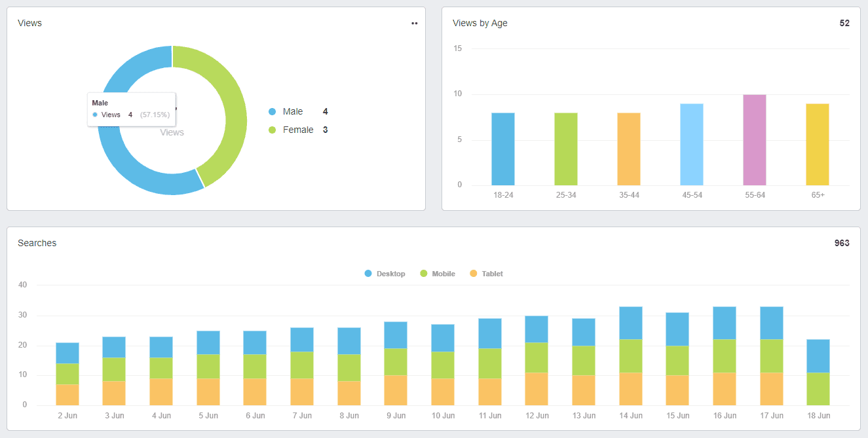Image resolution: width=868 pixels, height=438 pixels.
Task: Click the blue Desktop legend circle
Action: click(x=368, y=274)
